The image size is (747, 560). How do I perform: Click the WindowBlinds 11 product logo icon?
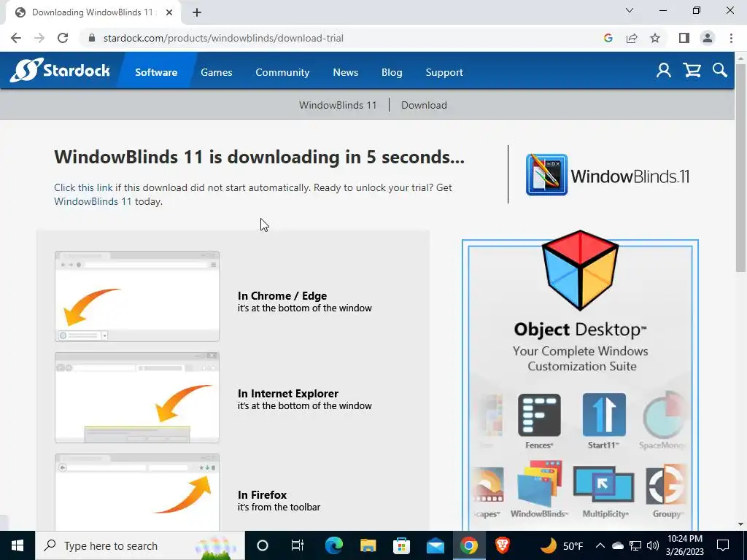[x=546, y=175]
